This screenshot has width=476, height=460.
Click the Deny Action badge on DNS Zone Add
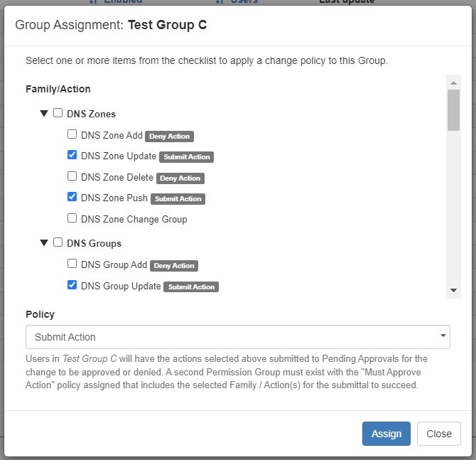click(170, 136)
